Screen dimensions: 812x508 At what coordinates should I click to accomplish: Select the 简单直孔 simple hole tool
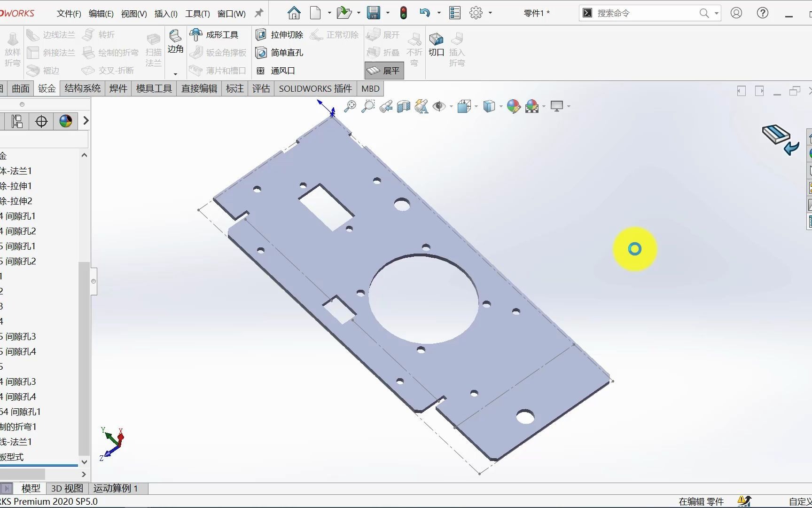pyautogui.click(x=281, y=52)
